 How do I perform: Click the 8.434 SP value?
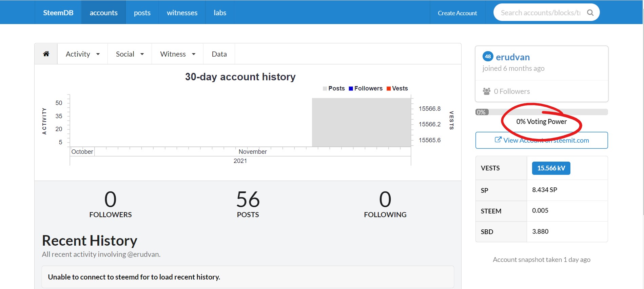[x=544, y=190]
